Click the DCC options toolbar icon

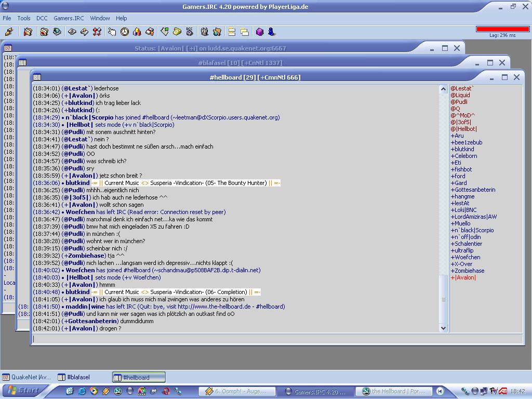pos(190,32)
